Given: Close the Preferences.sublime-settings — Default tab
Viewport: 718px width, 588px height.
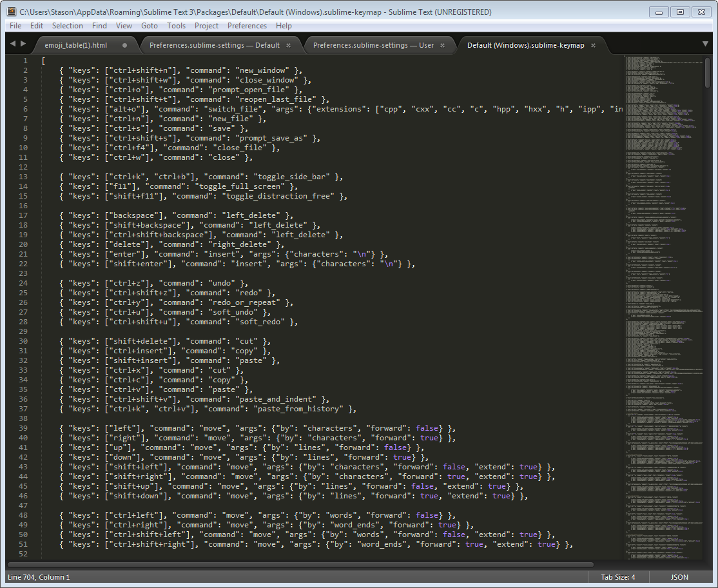Looking at the screenshot, I should 288,45.
